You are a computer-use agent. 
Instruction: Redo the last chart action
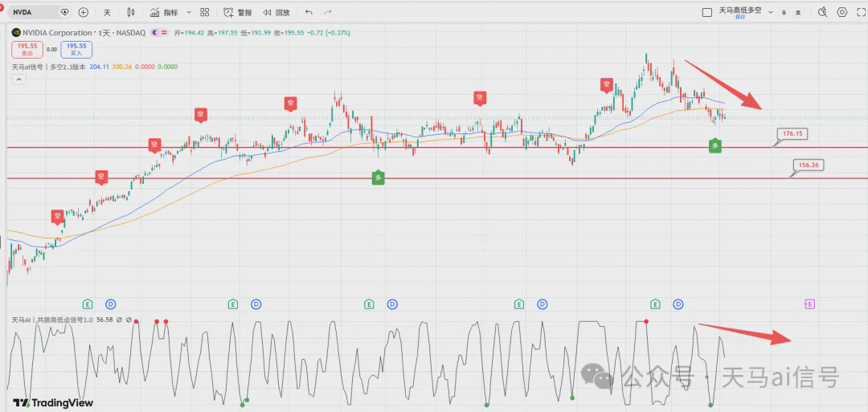pyautogui.click(x=328, y=12)
